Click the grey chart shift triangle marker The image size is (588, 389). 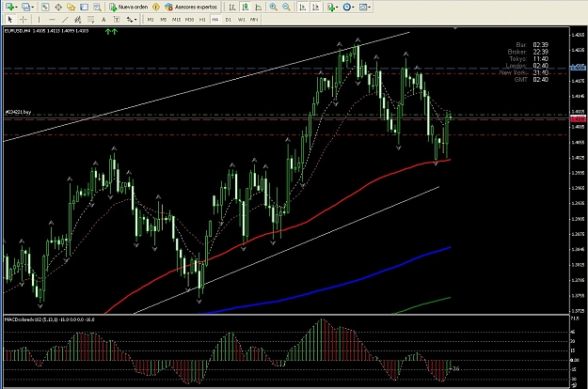click(454, 28)
